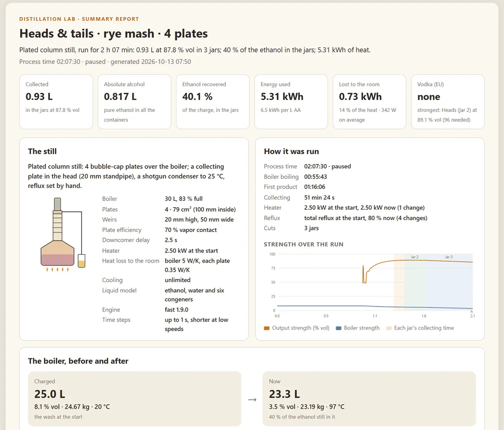Click 'generated 2026-10-13 07:50' line
The width and height of the screenshot is (504, 430).
coord(151,62)
